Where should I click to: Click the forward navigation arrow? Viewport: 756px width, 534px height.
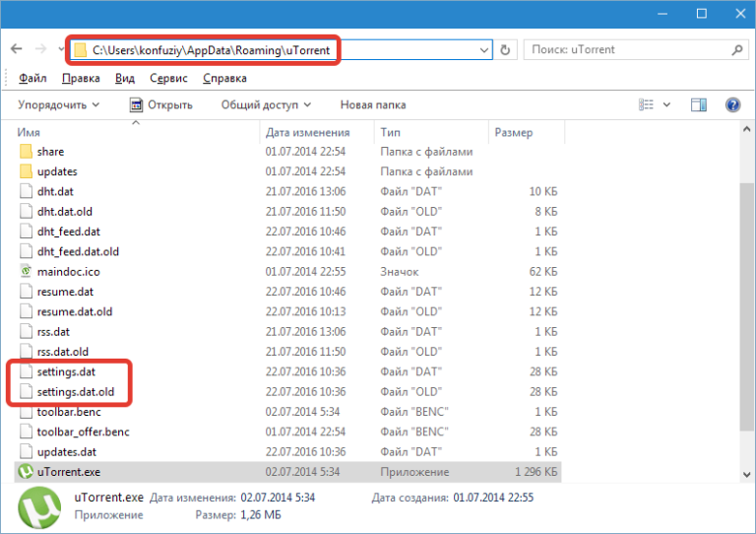click(41, 48)
